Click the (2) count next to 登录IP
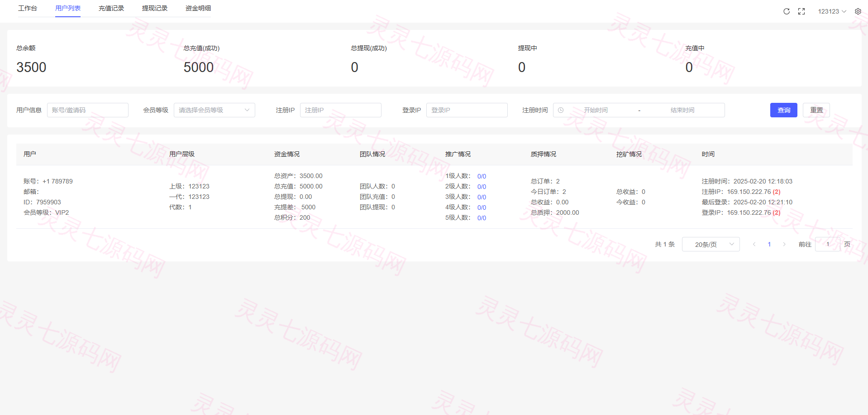This screenshot has height=415, width=868. (x=777, y=212)
